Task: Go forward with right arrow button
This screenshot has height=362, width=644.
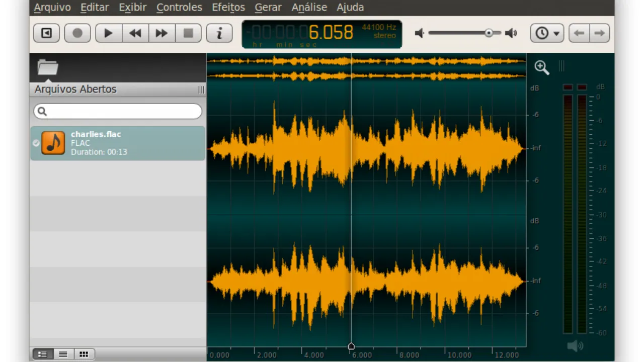Action: click(600, 33)
